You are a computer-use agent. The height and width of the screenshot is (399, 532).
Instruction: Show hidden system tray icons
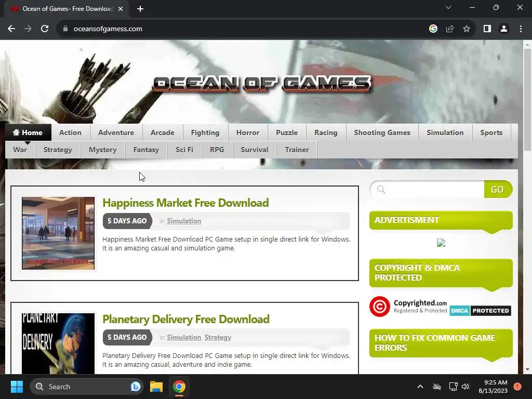click(420, 387)
